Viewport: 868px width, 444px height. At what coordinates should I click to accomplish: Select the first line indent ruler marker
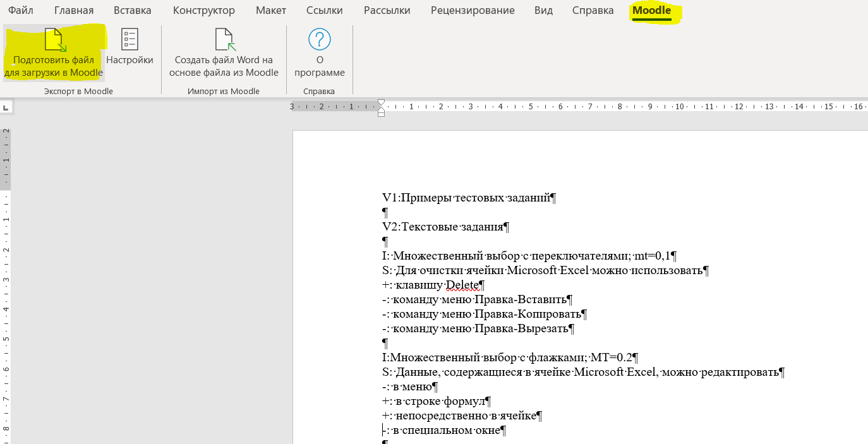[381, 102]
